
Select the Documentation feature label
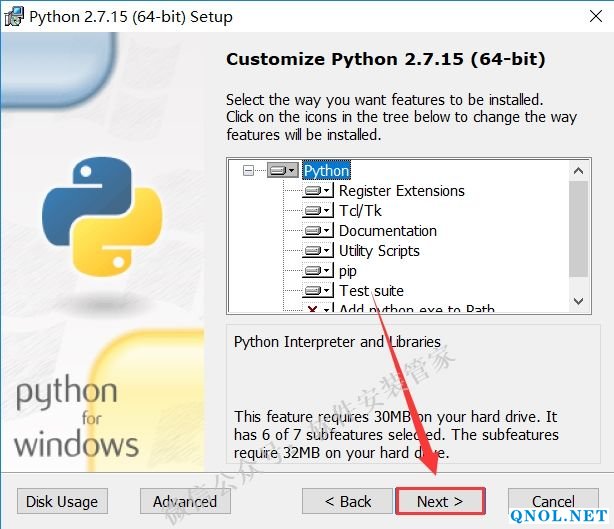387,231
